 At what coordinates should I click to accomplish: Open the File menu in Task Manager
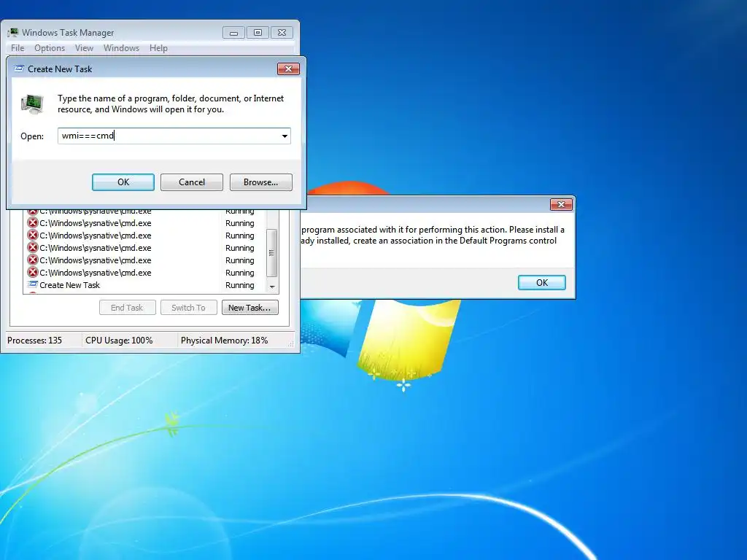[18, 48]
